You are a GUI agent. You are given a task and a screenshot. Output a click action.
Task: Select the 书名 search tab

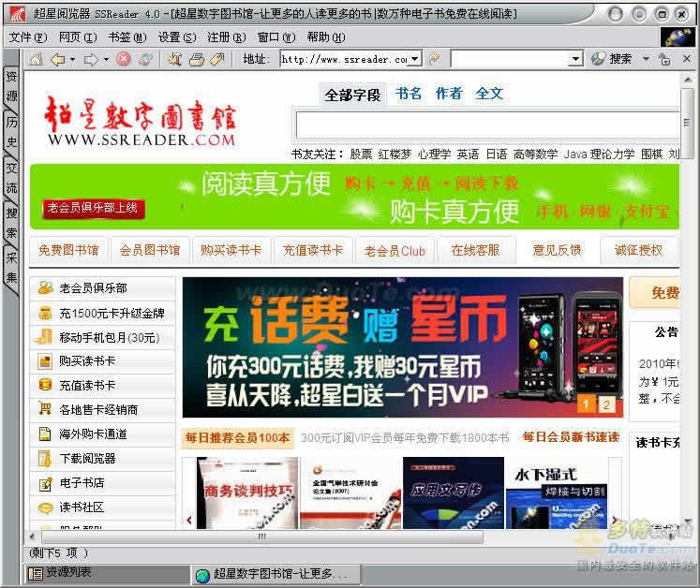click(x=408, y=94)
